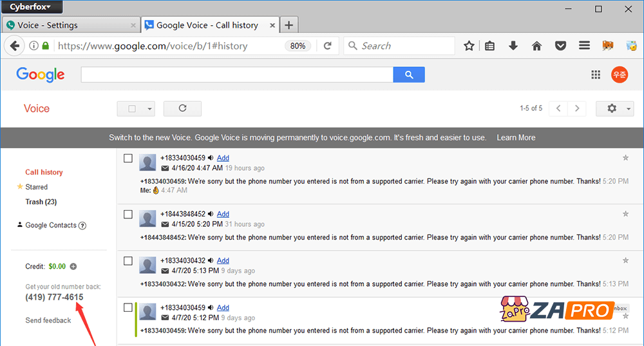Open the Google apps grid
This screenshot has height=346, width=644.
596,74
